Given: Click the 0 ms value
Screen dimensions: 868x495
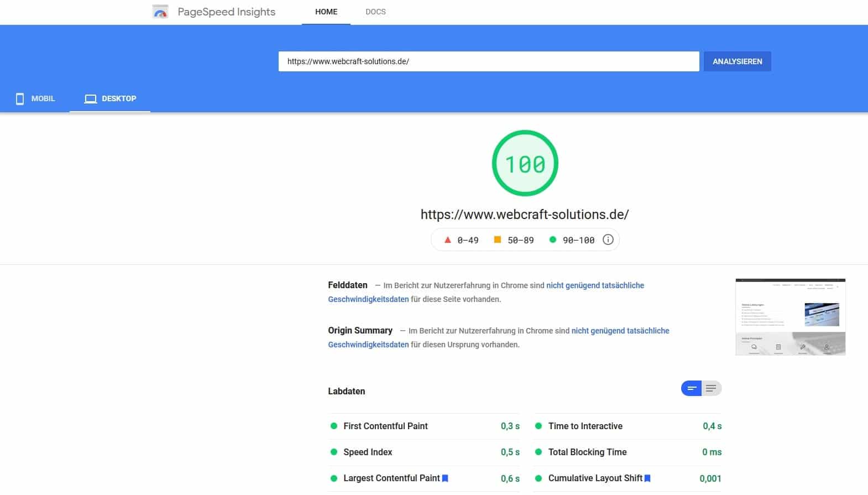Looking at the screenshot, I should pos(712,452).
